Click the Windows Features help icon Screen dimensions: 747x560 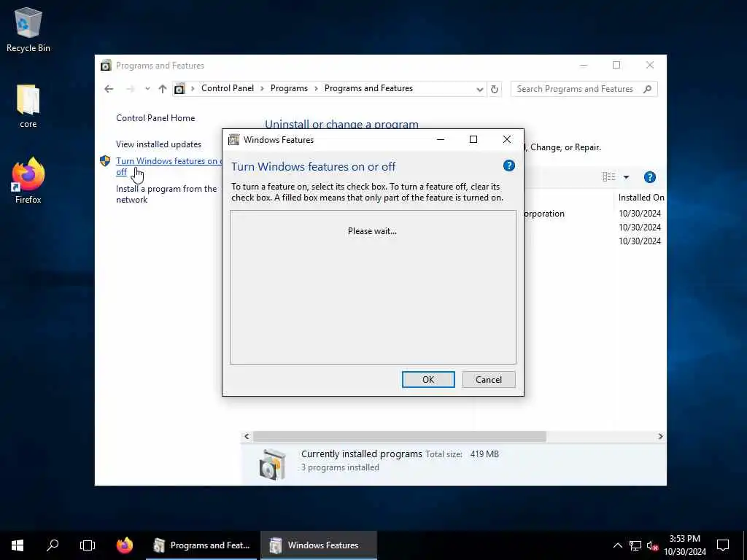point(508,166)
